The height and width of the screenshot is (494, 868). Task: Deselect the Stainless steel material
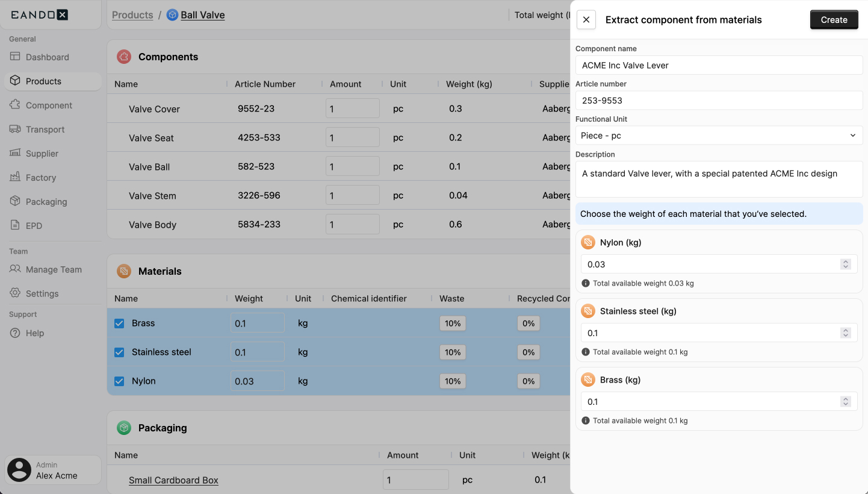pos(119,352)
